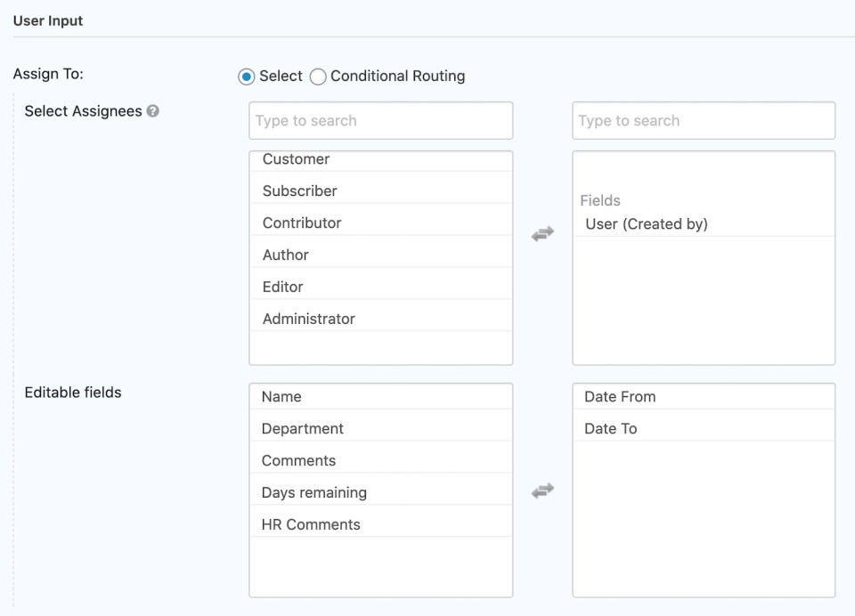Choose the Select radio button
The height and width of the screenshot is (616, 855).
tap(247, 77)
